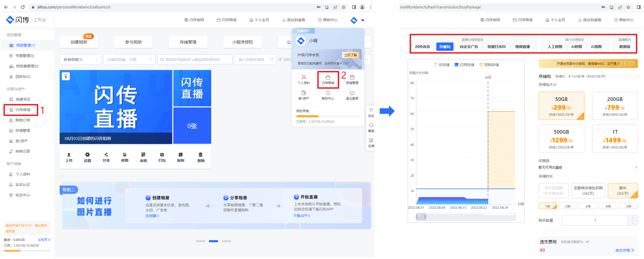644x259 pixels.
Task: Open 存储管理 in the user popup
Action: point(352,80)
